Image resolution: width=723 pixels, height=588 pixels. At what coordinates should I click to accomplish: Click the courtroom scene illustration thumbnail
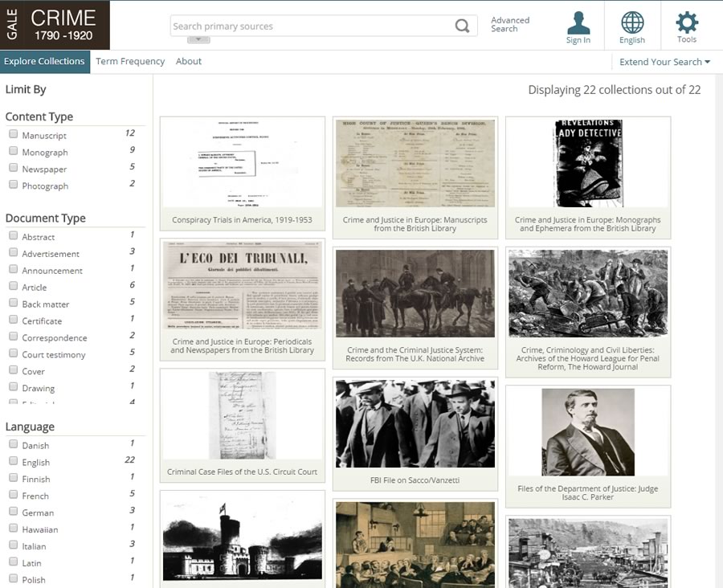coord(415,545)
